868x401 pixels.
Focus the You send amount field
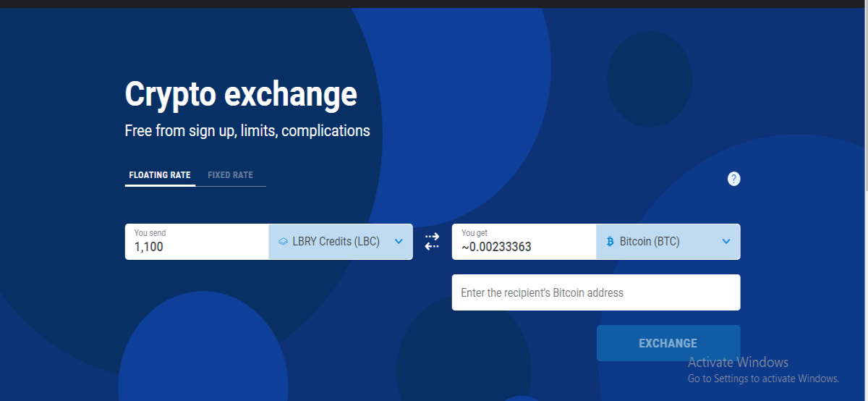[x=197, y=242]
